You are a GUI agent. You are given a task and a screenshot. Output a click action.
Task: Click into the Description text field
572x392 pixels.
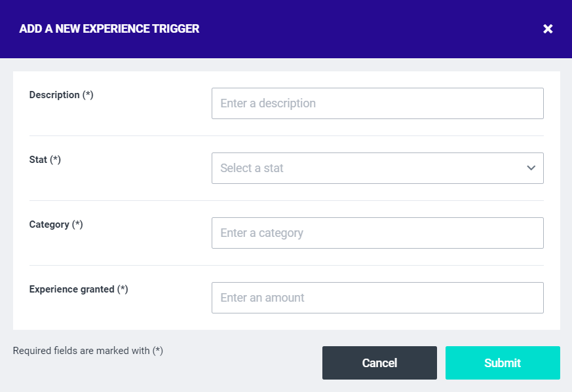[x=377, y=103]
